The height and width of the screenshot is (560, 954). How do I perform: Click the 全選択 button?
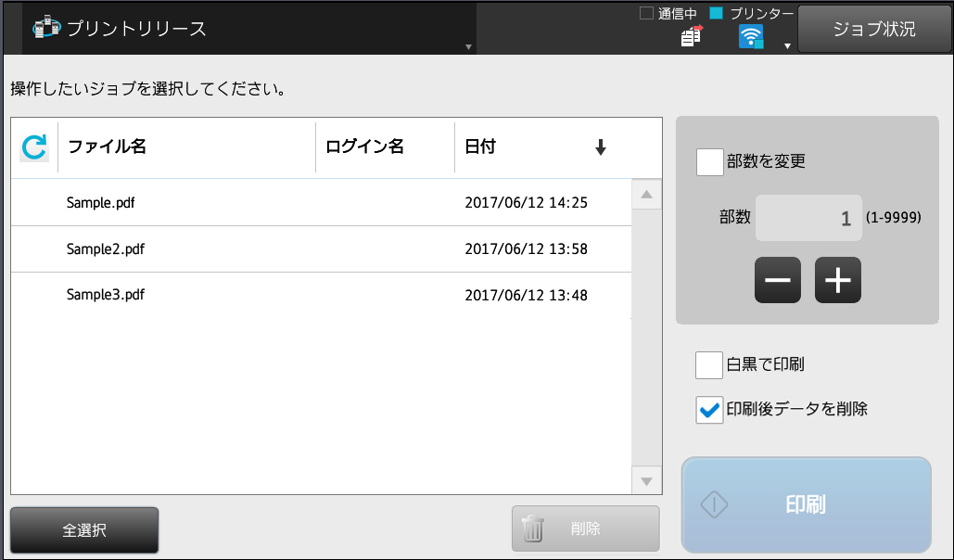click(84, 530)
